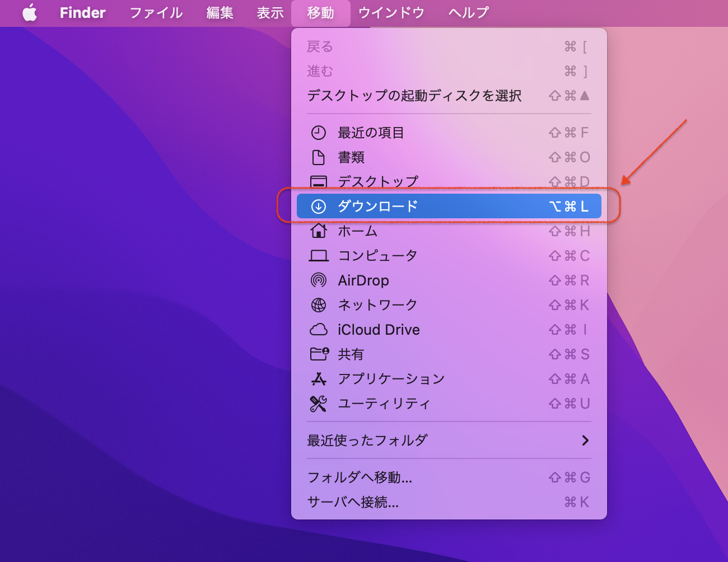Click the AirDrop radar icon
728x562 pixels.
pyautogui.click(x=319, y=280)
